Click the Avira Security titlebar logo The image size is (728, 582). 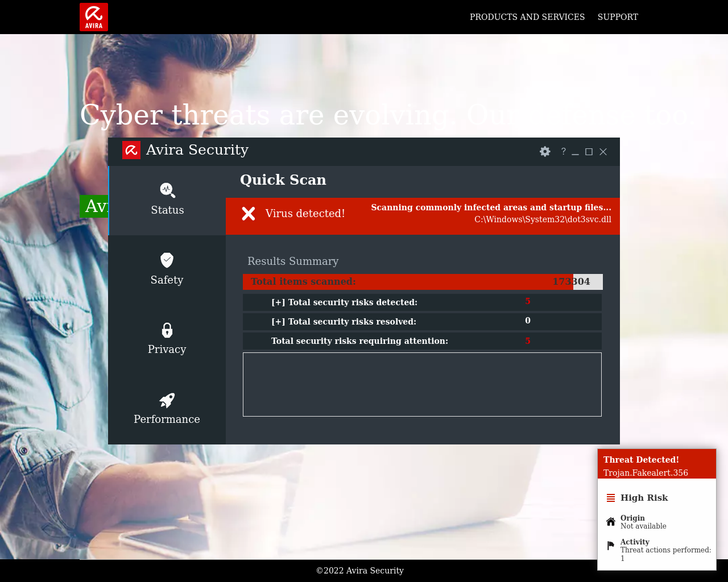click(x=131, y=150)
